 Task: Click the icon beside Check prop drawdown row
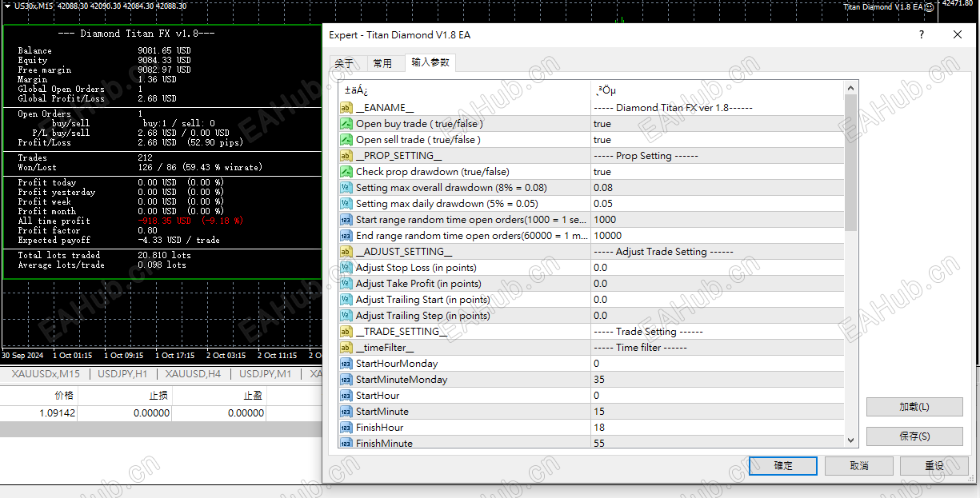[346, 172]
